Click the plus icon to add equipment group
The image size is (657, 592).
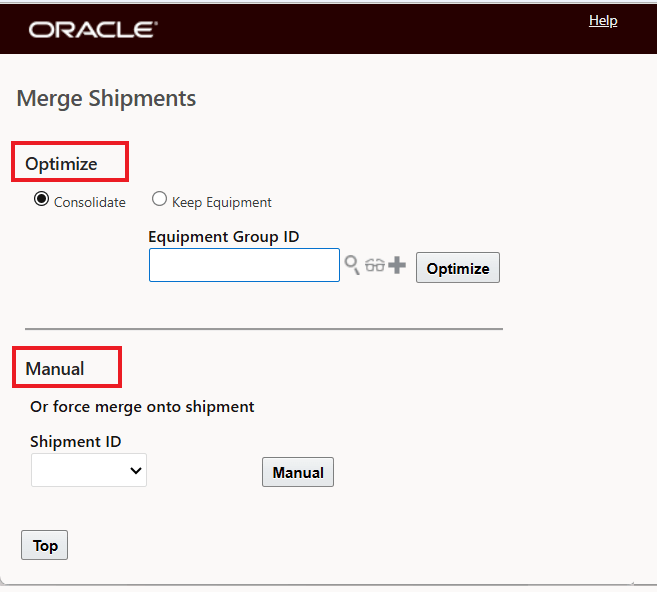click(x=397, y=265)
